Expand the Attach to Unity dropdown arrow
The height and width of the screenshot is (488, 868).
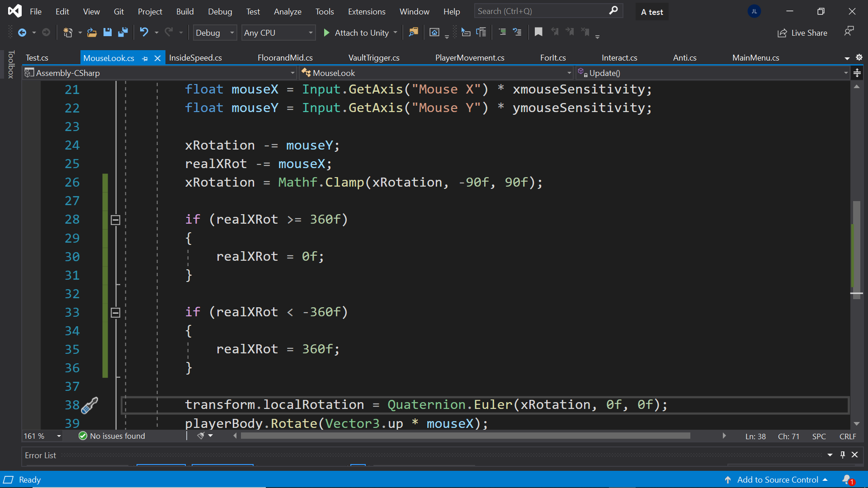tap(395, 33)
